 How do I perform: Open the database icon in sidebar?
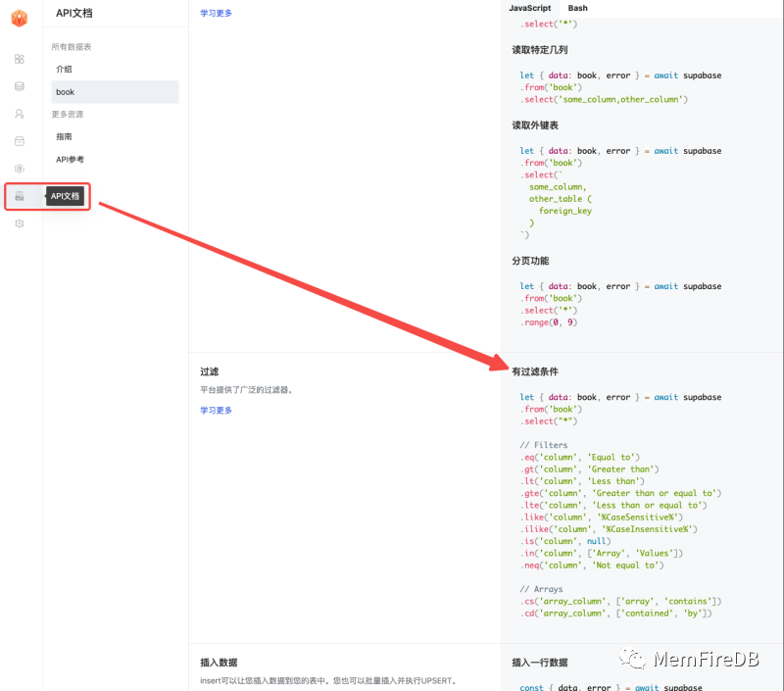pyautogui.click(x=19, y=86)
